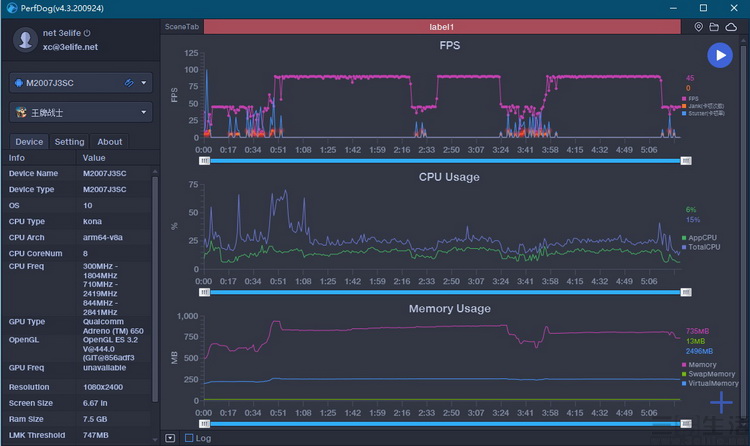This screenshot has height=446, width=750.
Task: Click the Resolution value 1080x2400
Action: point(103,387)
